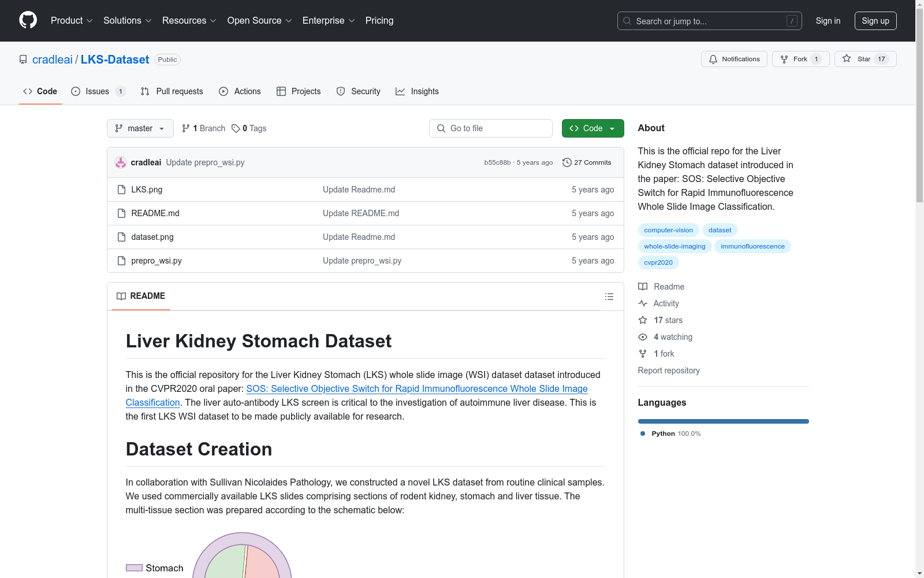This screenshot has width=924, height=578.
Task: Star the LKS-Dataset repository
Action: (865, 59)
